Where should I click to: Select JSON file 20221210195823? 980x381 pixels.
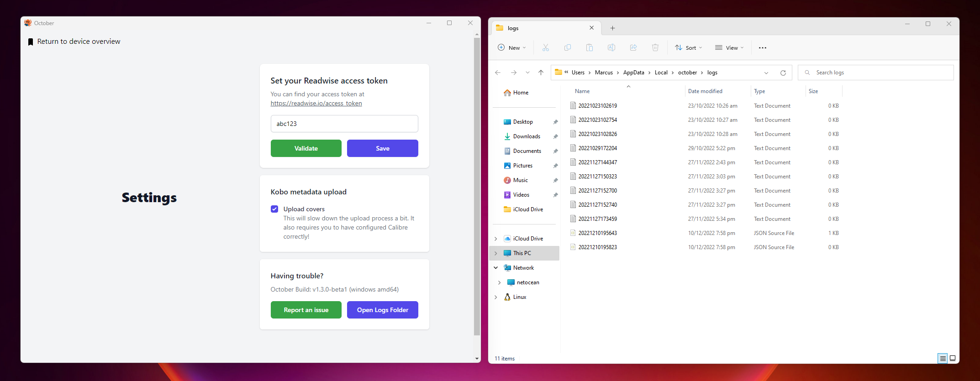point(597,247)
